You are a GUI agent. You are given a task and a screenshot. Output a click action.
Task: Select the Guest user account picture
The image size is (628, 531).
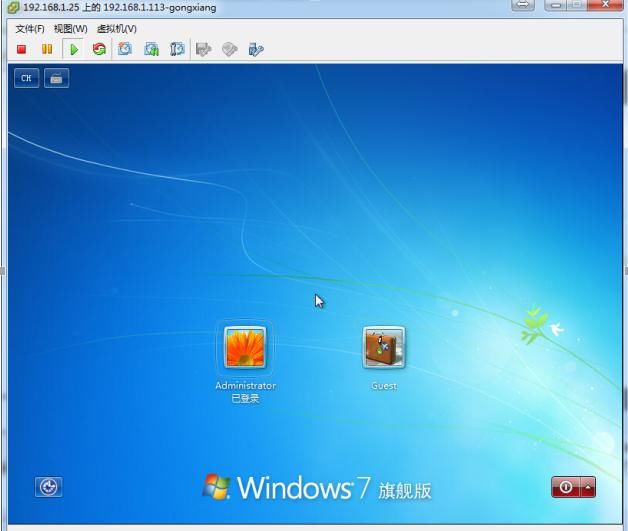(x=384, y=347)
